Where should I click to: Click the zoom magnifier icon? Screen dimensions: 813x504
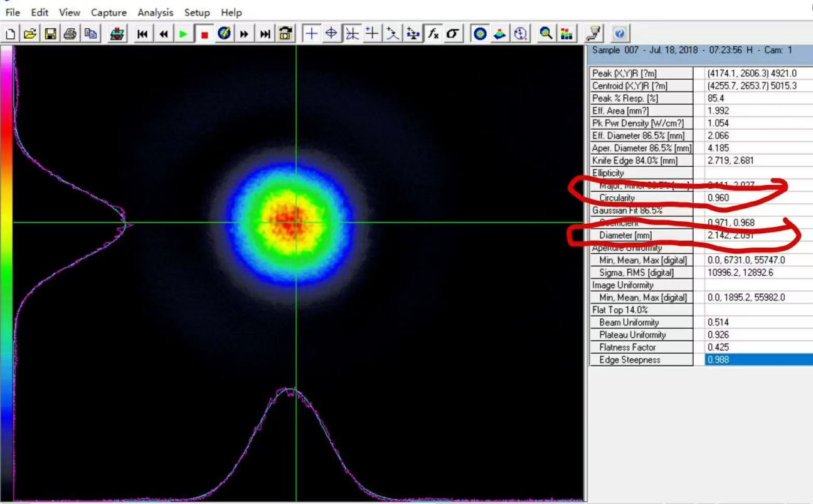click(546, 34)
